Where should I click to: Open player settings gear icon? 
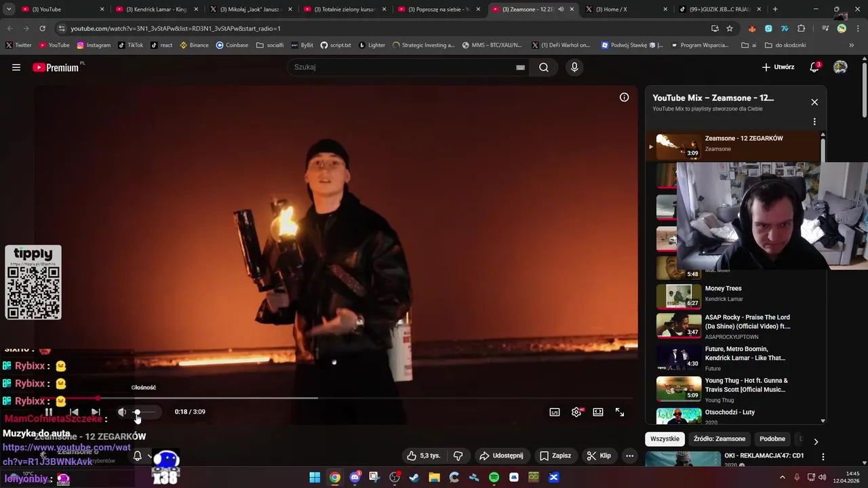[576, 412]
